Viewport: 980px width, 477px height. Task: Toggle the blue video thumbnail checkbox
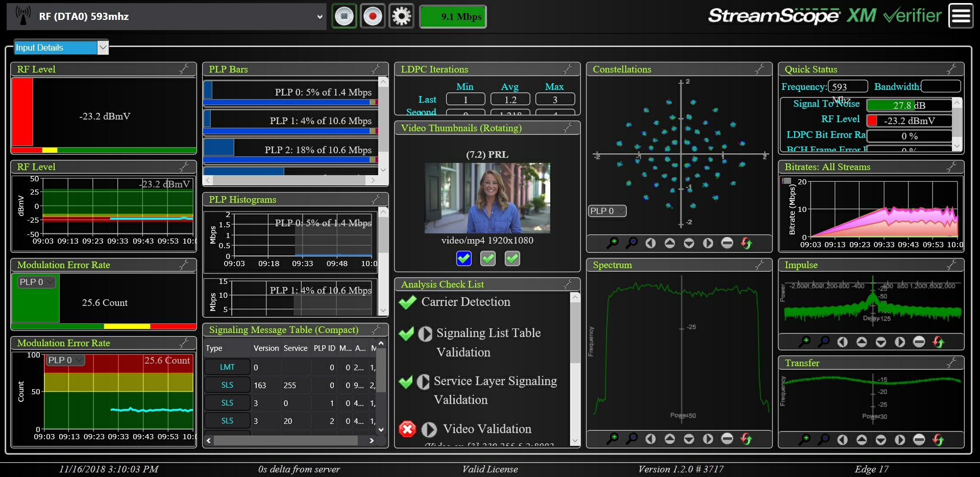coord(464,258)
